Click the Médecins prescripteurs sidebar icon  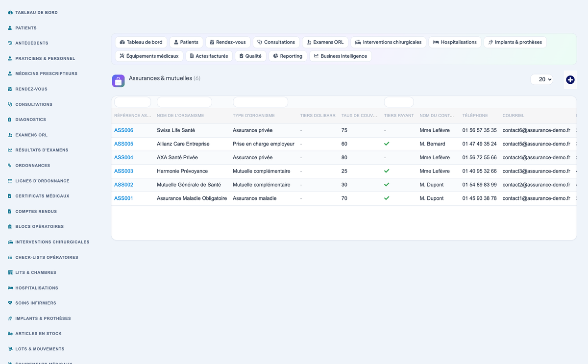click(x=10, y=73)
